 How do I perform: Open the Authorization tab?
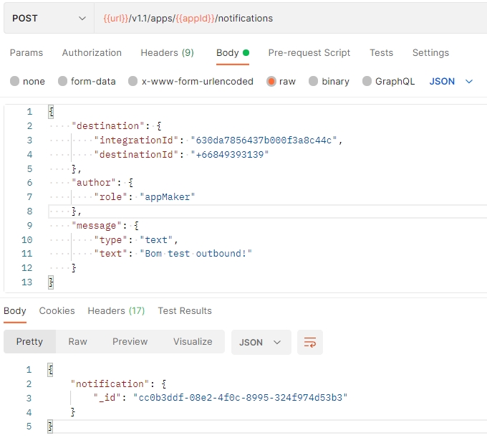point(92,52)
